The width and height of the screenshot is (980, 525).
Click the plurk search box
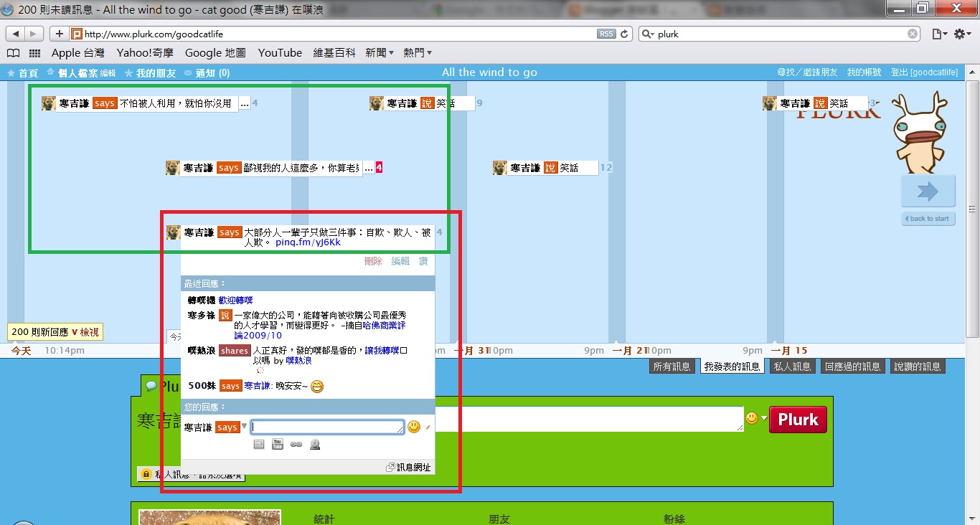click(781, 34)
